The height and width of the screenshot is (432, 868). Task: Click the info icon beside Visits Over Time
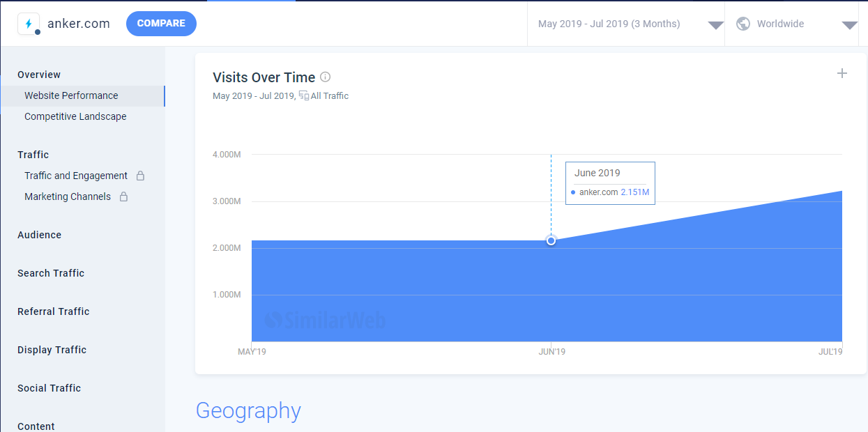pyautogui.click(x=325, y=77)
